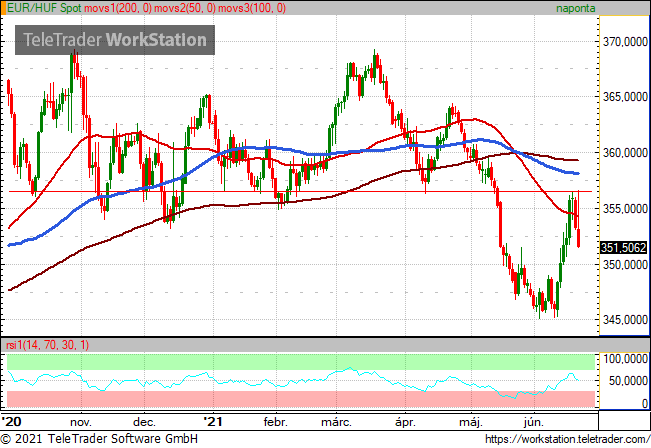Image resolution: width=651 pixels, height=448 pixels.
Task: Click the nov. month label on time axis
Action: click(81, 423)
